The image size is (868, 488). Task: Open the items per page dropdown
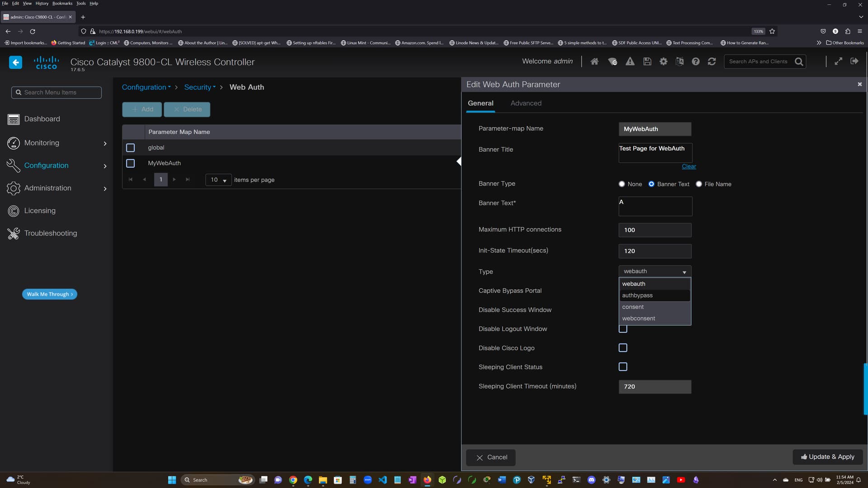click(x=218, y=180)
